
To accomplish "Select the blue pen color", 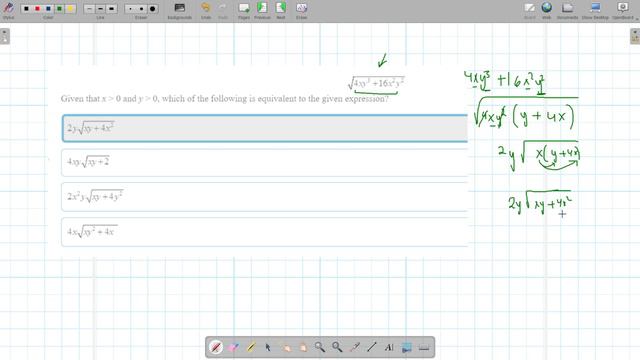I will tap(48, 9).
